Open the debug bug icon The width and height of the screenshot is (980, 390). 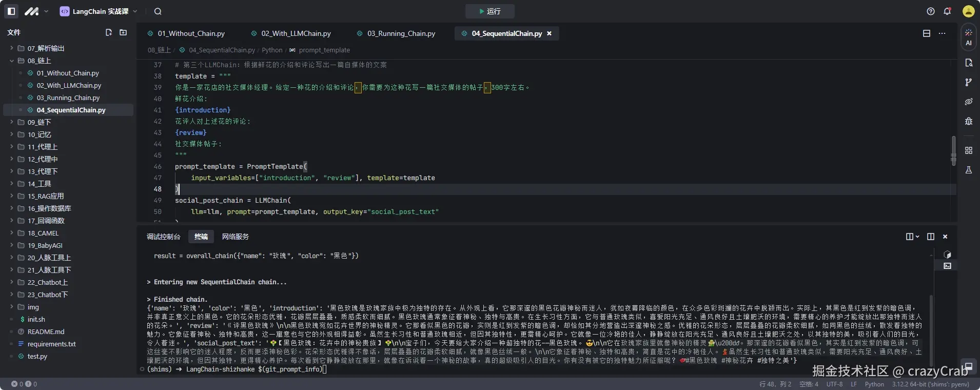pyautogui.click(x=968, y=121)
